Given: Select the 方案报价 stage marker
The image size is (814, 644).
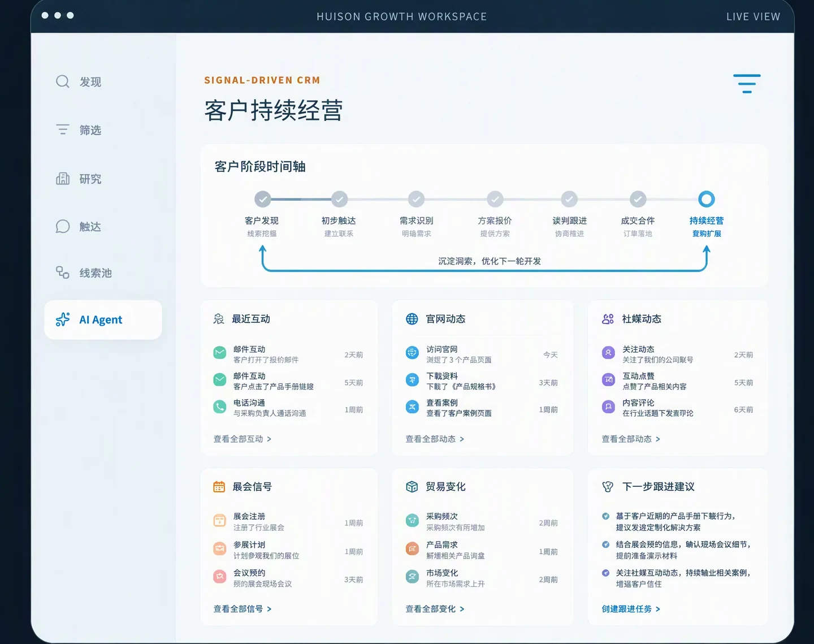Looking at the screenshot, I should [495, 199].
